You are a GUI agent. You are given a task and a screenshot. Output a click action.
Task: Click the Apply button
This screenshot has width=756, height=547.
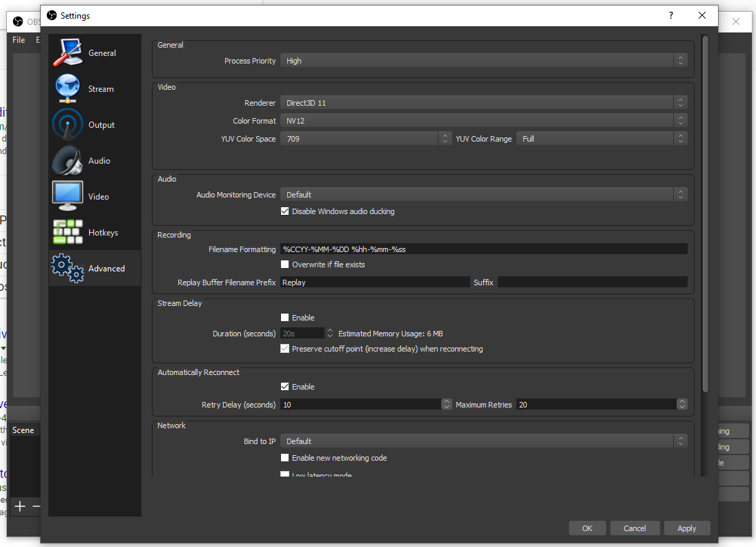point(686,528)
